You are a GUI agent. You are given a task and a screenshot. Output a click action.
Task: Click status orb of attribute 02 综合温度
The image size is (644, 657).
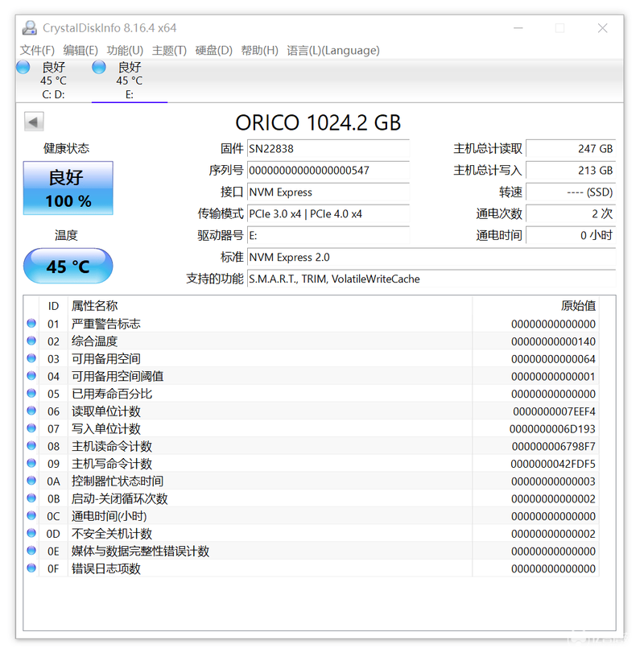31,341
